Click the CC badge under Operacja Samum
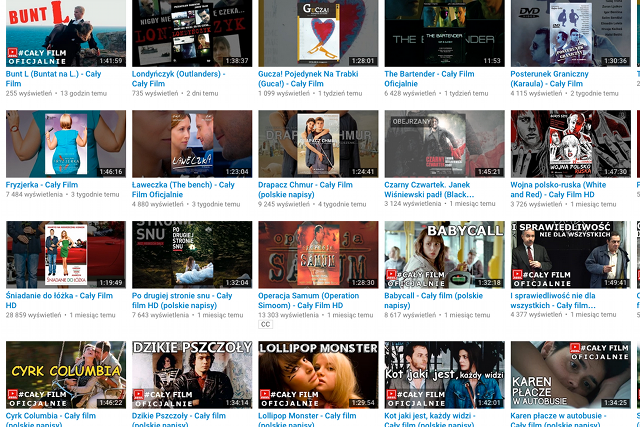Image resolution: width=640 pixels, height=427 pixels. (265, 324)
